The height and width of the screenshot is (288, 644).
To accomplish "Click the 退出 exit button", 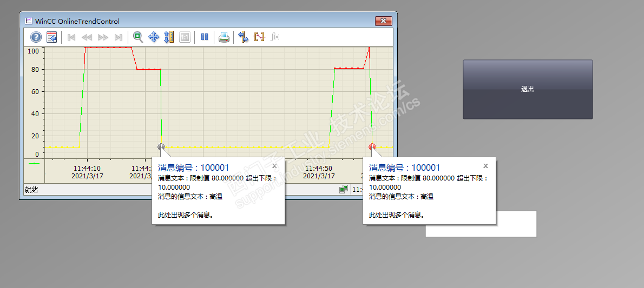I will pos(528,90).
